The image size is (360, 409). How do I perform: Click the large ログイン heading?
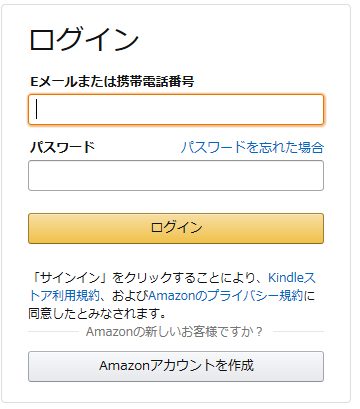coord(84,39)
